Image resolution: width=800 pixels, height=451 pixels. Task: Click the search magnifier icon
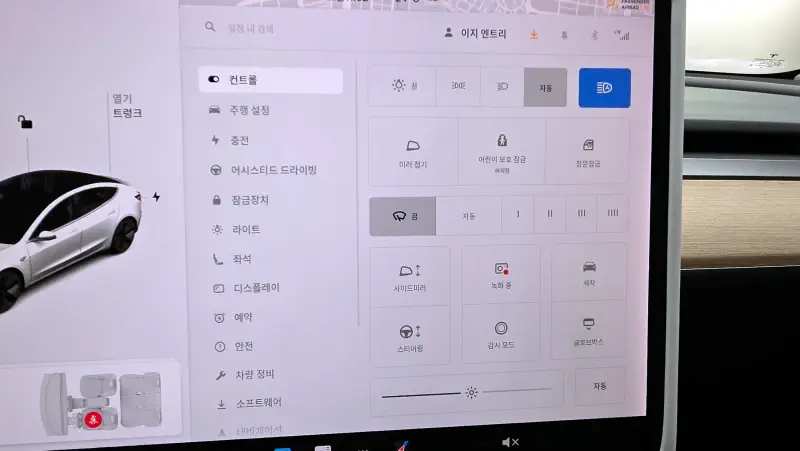click(x=210, y=27)
